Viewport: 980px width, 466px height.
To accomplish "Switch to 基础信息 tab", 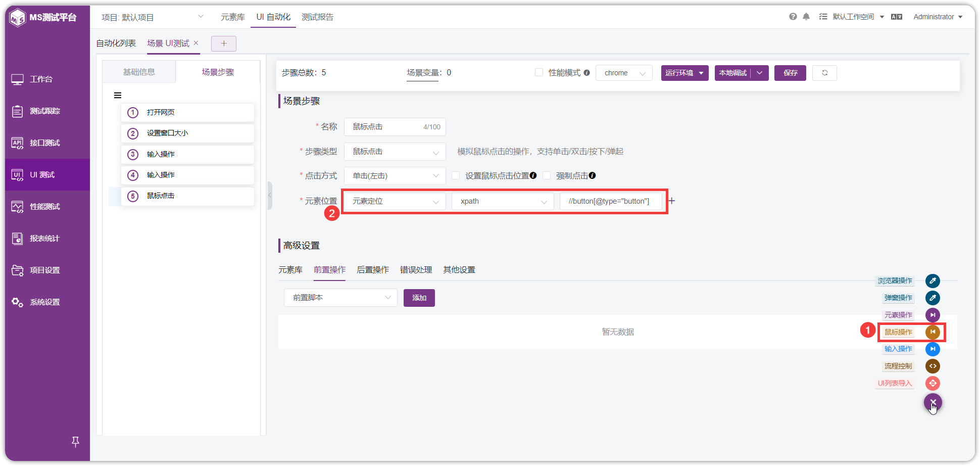I will point(139,72).
